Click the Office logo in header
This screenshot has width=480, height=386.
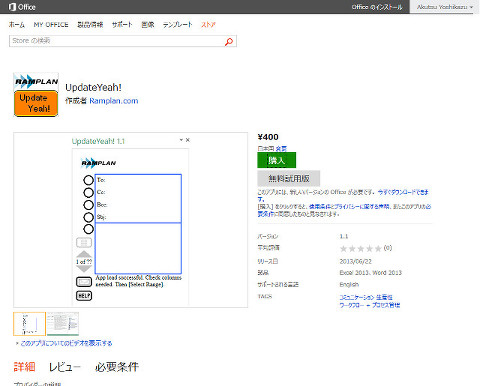22,7
